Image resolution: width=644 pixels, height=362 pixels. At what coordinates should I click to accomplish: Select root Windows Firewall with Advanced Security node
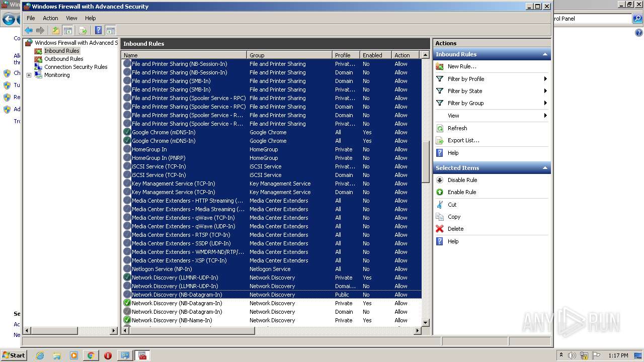[x=75, y=43]
